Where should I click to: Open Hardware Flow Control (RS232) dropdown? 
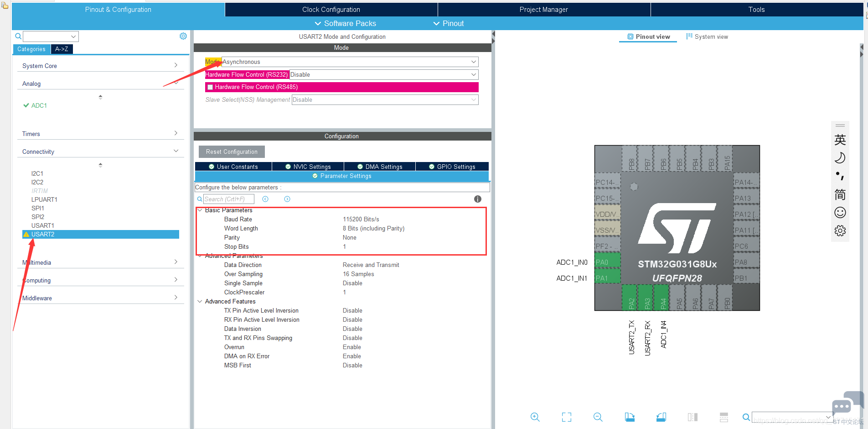(x=384, y=74)
